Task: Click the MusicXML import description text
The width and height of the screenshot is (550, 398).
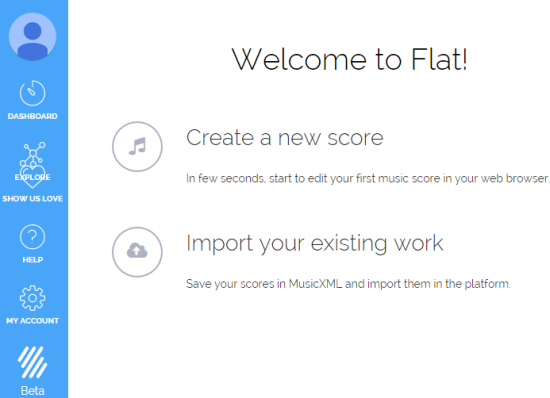Action: click(348, 284)
